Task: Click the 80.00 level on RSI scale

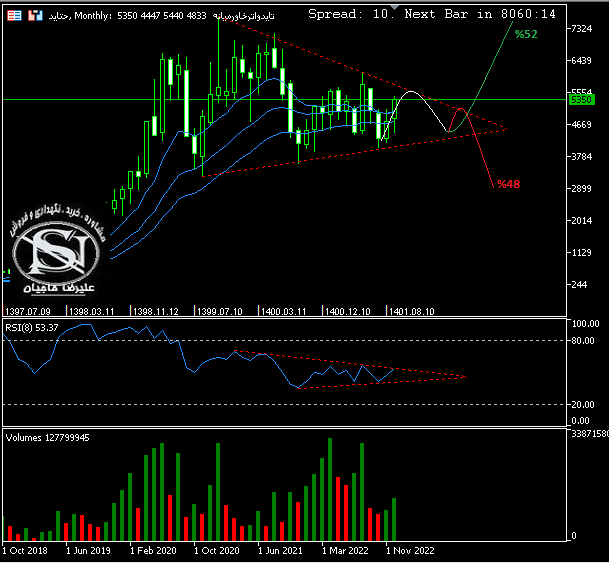Action: point(584,341)
